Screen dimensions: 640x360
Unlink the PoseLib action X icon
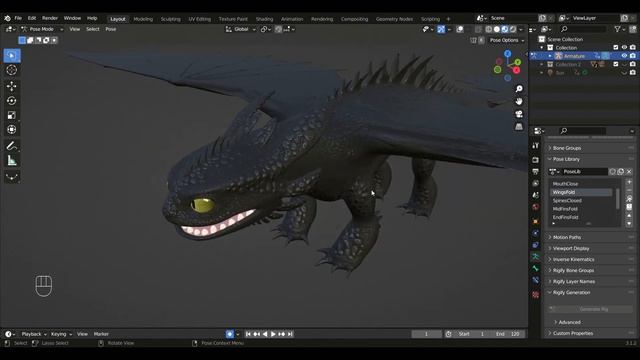(x=629, y=171)
